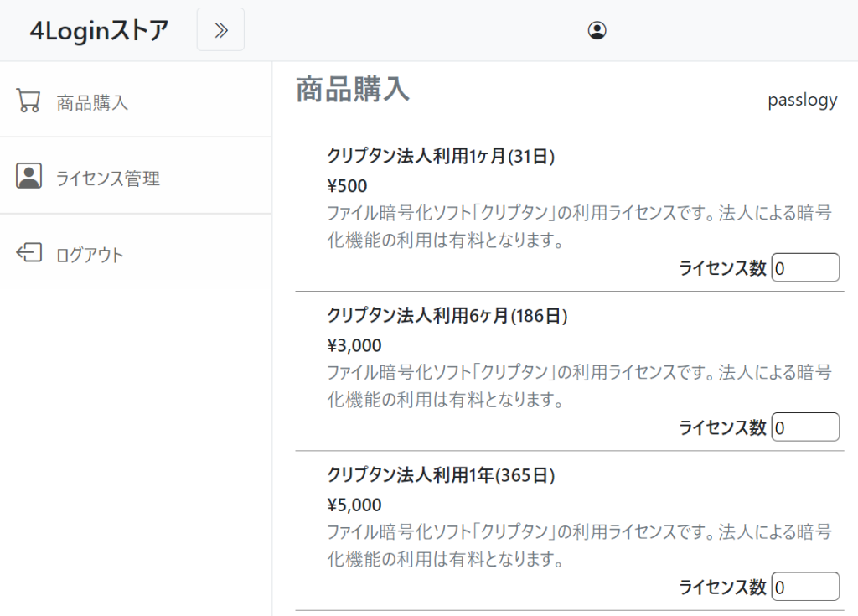Focus license count field for 6ヶ月(186日) plan
The width and height of the screenshot is (858, 616).
tap(805, 427)
